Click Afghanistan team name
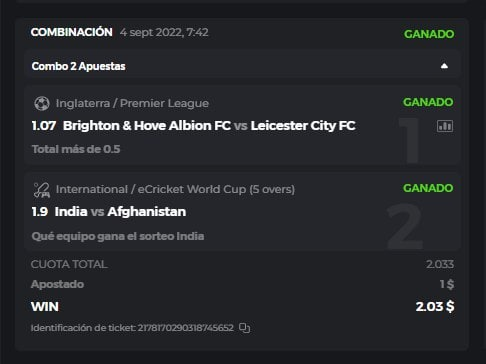This screenshot has width=486, height=364. tap(147, 212)
